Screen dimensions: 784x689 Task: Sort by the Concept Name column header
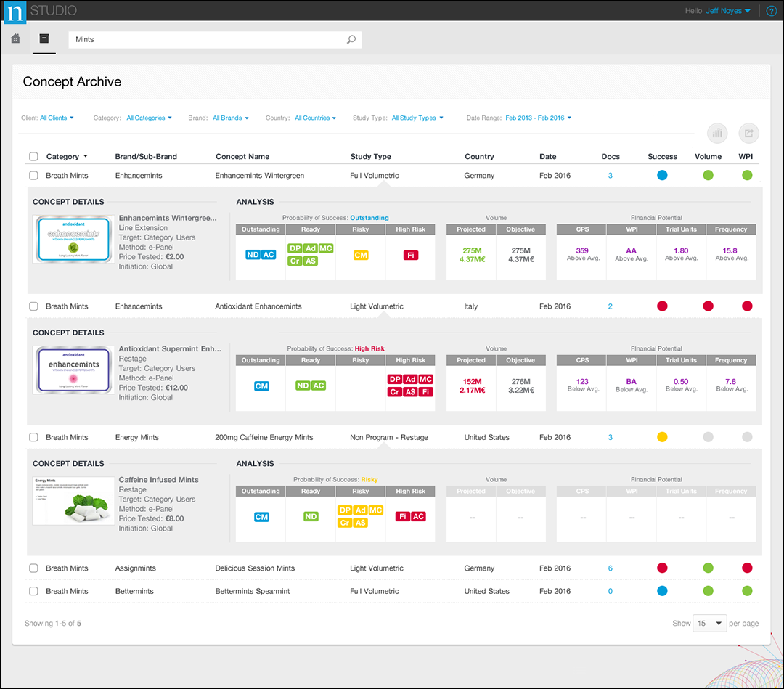point(242,157)
